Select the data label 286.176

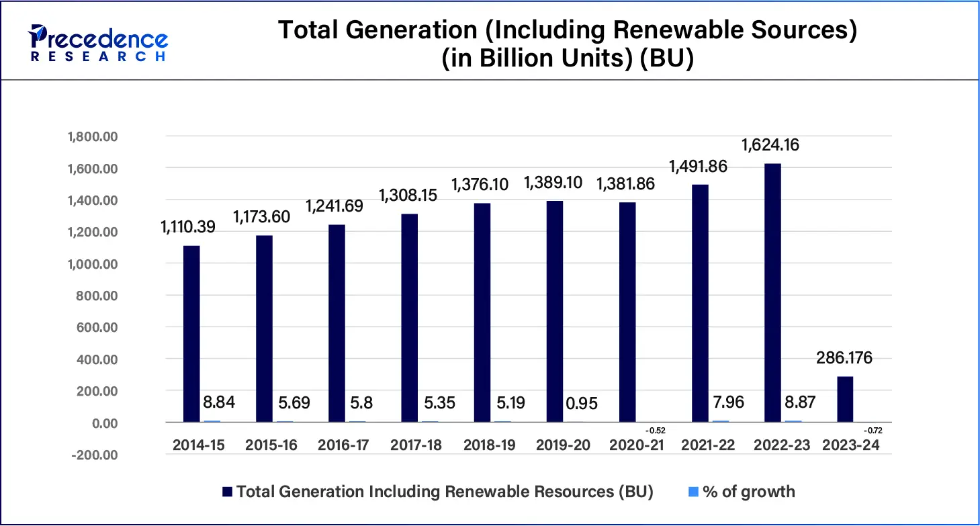(844, 358)
